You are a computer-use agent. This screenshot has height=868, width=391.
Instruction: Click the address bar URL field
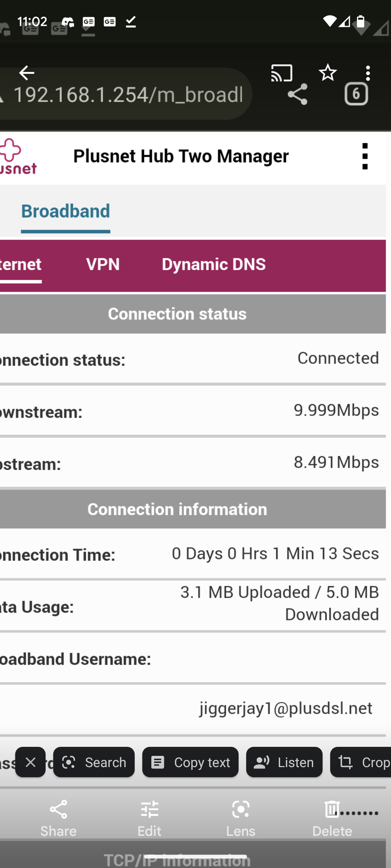127,94
